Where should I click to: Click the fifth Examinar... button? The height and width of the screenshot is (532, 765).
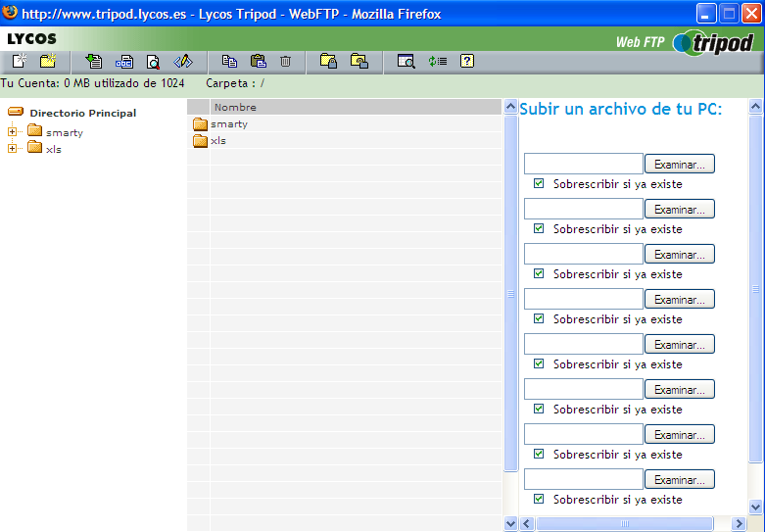tap(680, 344)
